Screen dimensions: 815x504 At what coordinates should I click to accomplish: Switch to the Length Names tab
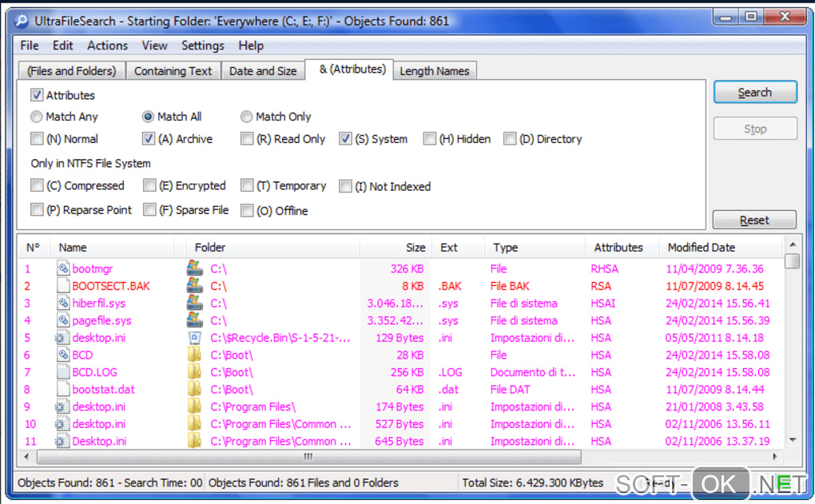coord(435,70)
